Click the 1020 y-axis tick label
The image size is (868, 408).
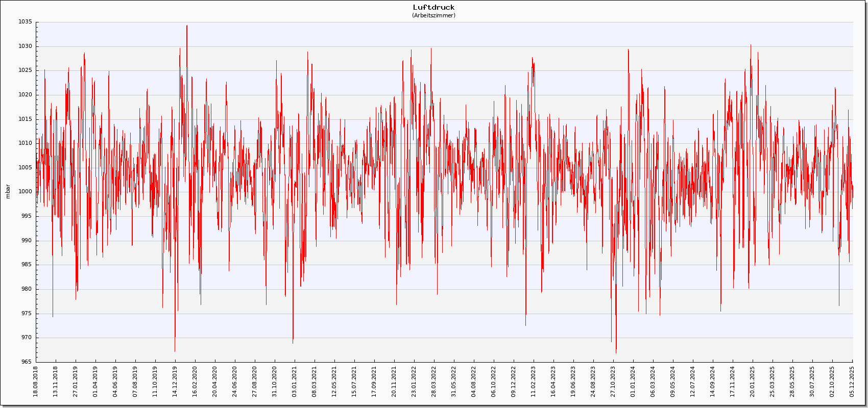(25, 95)
